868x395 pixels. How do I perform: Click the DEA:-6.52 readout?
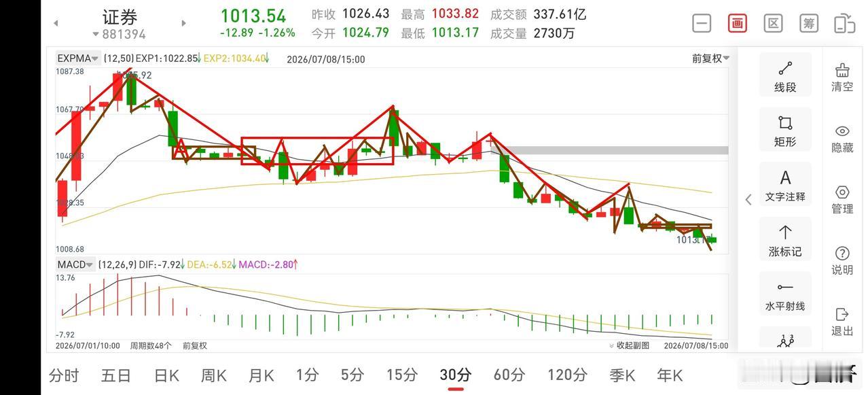[212, 264]
